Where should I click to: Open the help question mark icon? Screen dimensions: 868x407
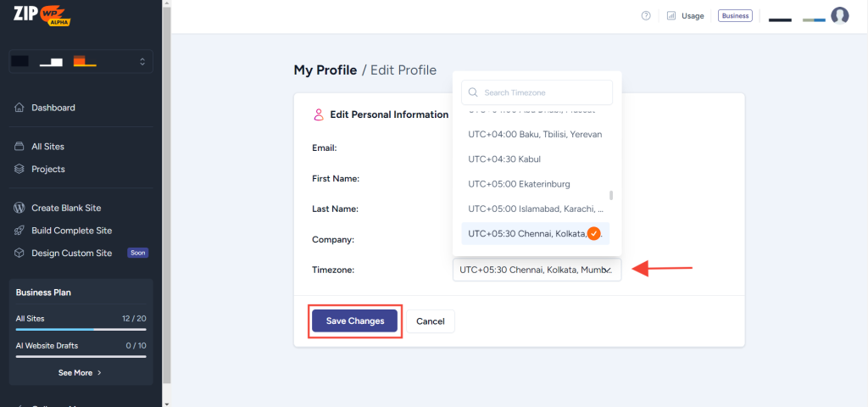[646, 15]
